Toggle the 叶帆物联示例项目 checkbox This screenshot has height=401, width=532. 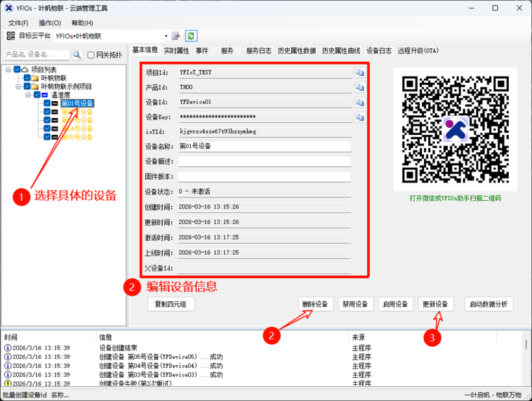pos(27,86)
